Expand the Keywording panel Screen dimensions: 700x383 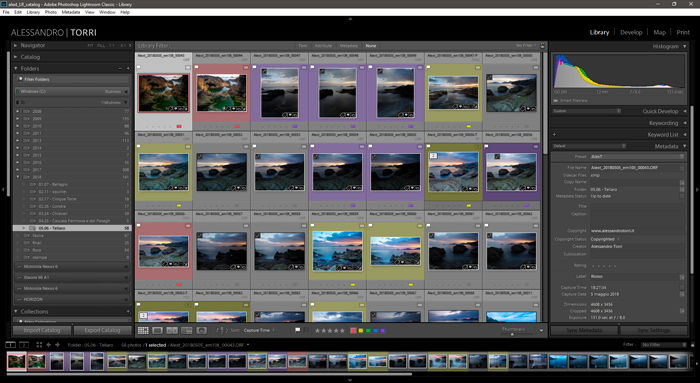tap(684, 123)
